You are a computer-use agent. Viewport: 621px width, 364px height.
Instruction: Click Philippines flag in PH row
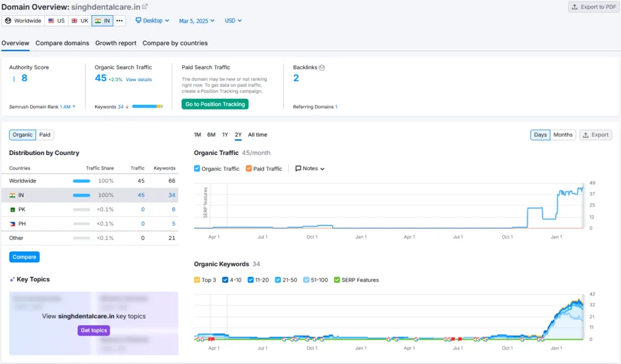tap(13, 223)
